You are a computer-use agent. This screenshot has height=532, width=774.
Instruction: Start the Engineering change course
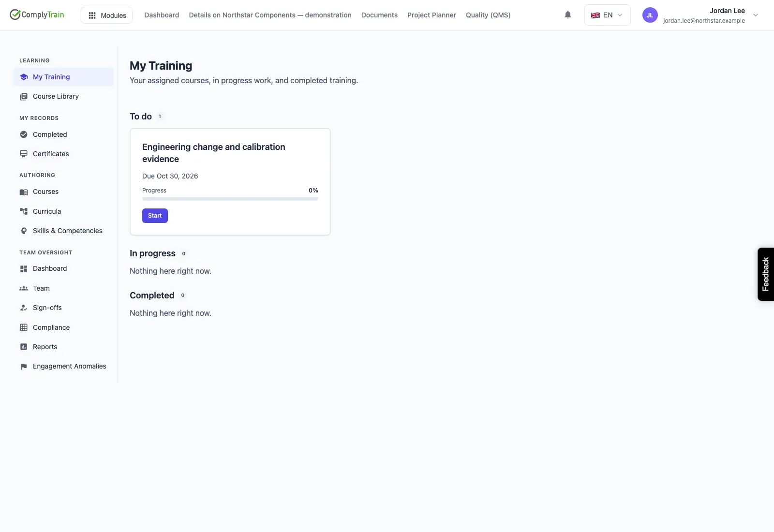pyautogui.click(x=155, y=216)
